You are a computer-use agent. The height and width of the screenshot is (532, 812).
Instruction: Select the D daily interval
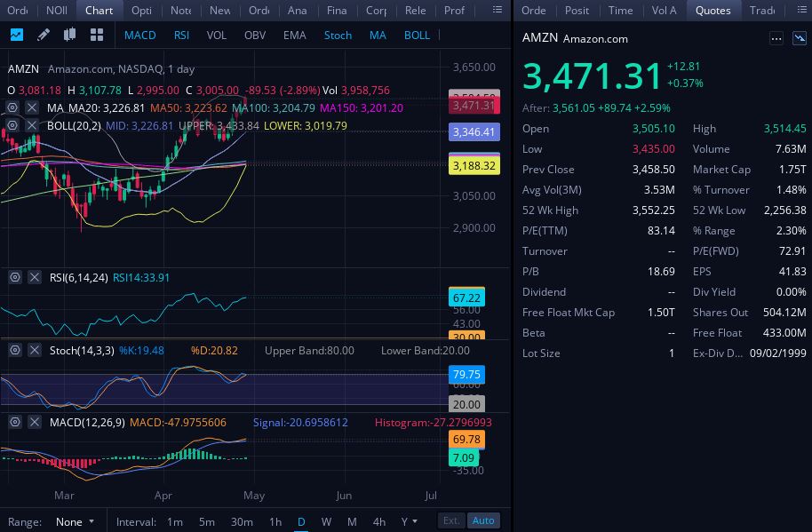tap(301, 521)
